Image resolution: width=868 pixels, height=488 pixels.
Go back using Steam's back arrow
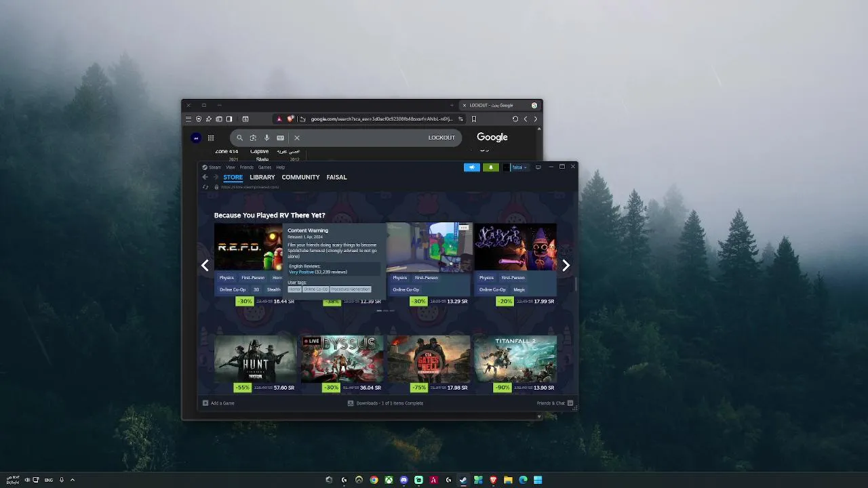pos(205,177)
